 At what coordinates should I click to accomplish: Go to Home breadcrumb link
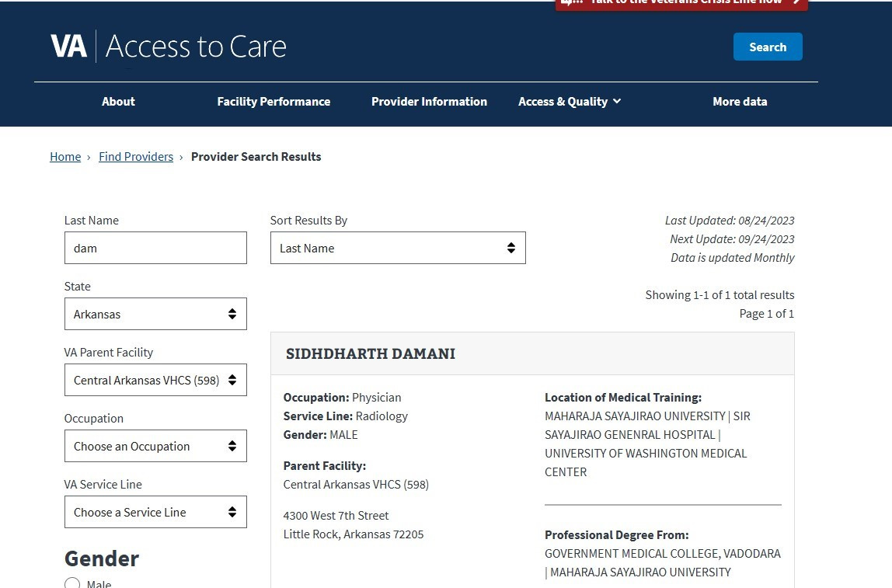tap(65, 156)
